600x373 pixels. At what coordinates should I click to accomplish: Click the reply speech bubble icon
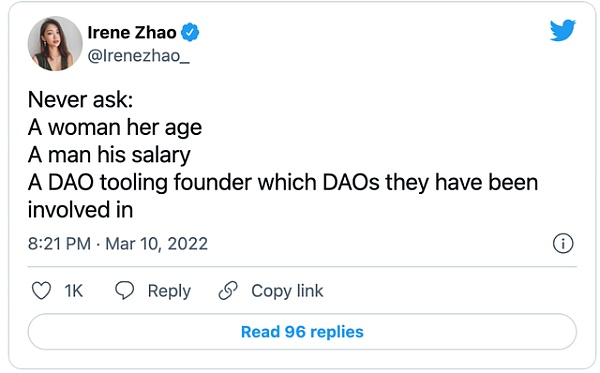click(x=124, y=290)
